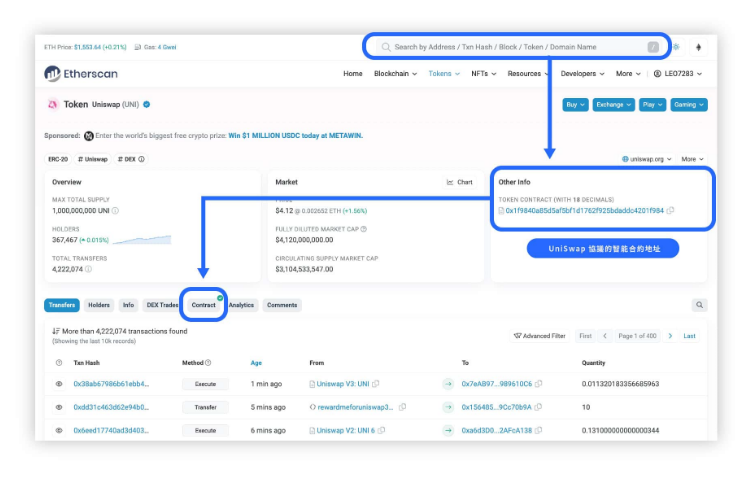Screen dimensions: 747x479
Task: Click the ERC-20 tag
Action: pyautogui.click(x=58, y=159)
